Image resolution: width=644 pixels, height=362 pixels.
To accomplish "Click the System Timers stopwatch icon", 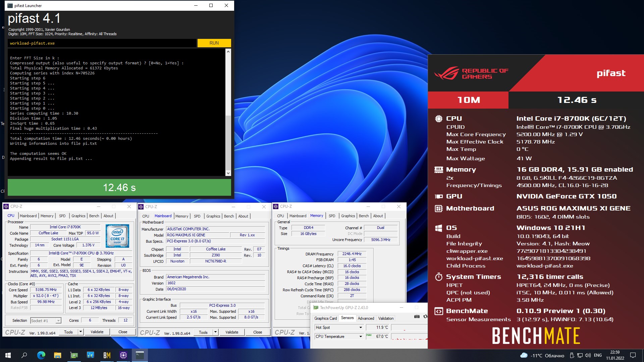I will (438, 277).
